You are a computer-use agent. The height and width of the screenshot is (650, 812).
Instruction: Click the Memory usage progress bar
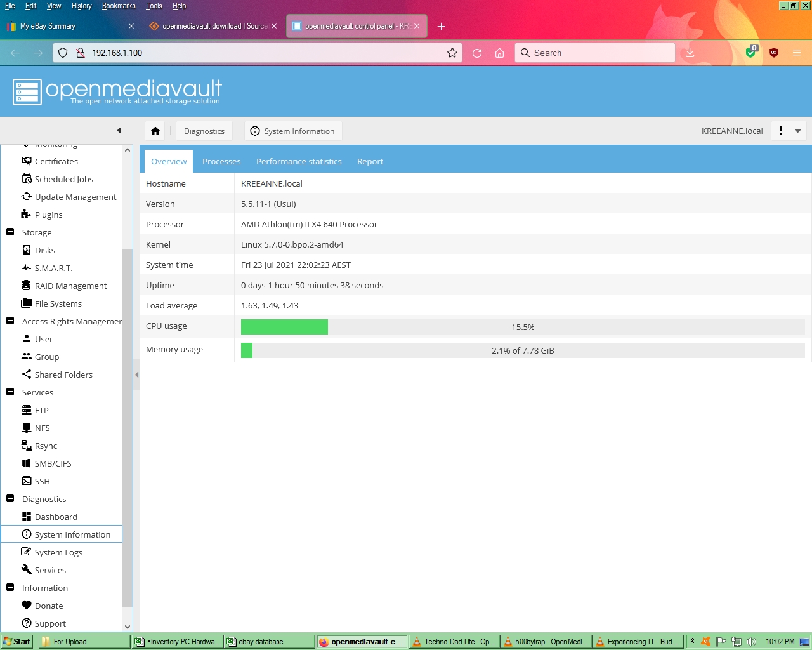pos(523,350)
